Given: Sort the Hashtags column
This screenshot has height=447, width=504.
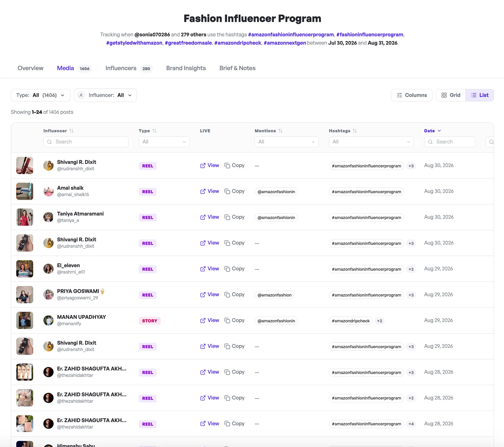Looking at the screenshot, I should point(355,131).
